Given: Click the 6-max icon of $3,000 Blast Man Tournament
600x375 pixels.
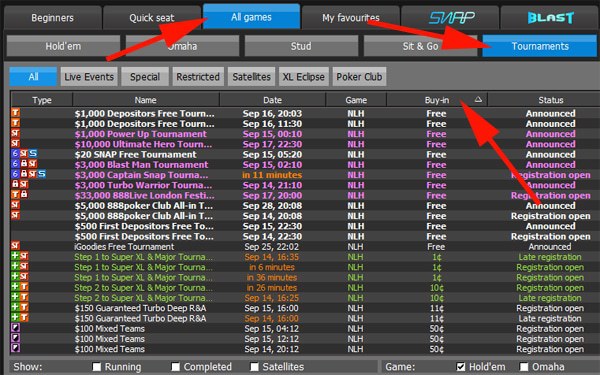Looking at the screenshot, I should coord(15,164).
